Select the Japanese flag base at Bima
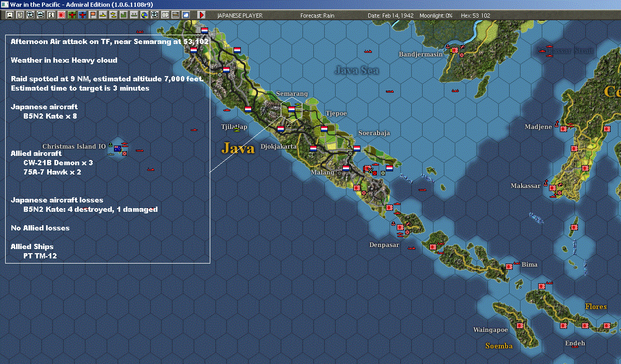The width and height of the screenshot is (621, 364). click(509, 267)
